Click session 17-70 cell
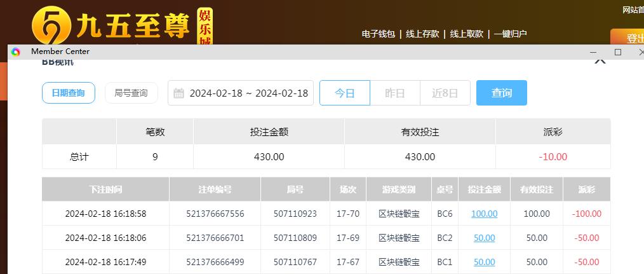This screenshot has height=274, width=644. [x=348, y=214]
